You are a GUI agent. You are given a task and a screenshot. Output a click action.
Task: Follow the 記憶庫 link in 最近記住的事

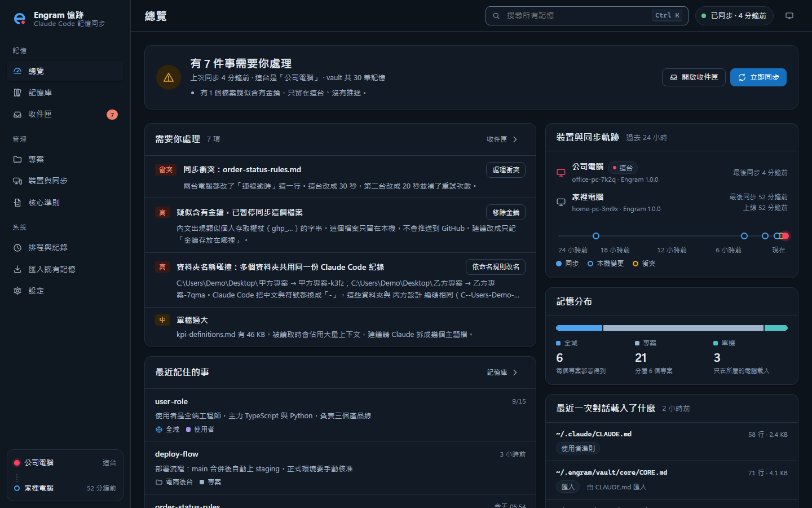coord(502,373)
